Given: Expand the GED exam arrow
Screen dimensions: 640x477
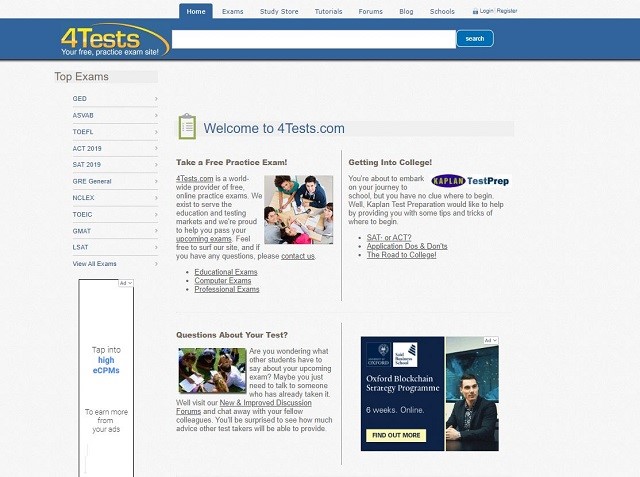Looking at the screenshot, I should pos(156,99).
